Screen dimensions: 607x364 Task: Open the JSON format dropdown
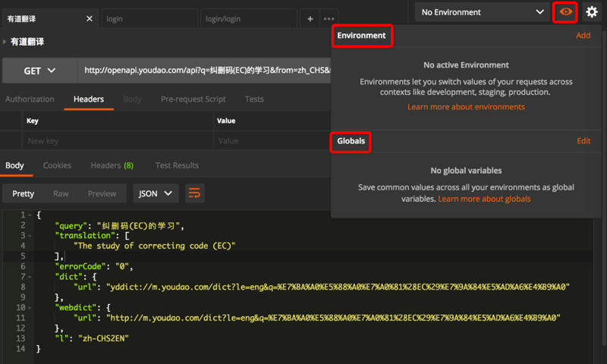click(156, 193)
